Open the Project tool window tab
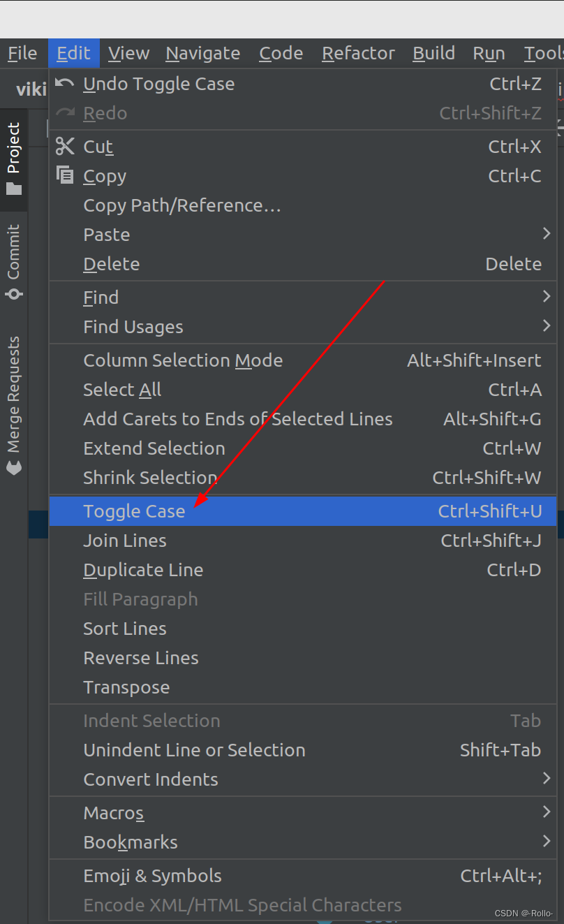Viewport: 564px width, 924px height. click(x=13, y=145)
